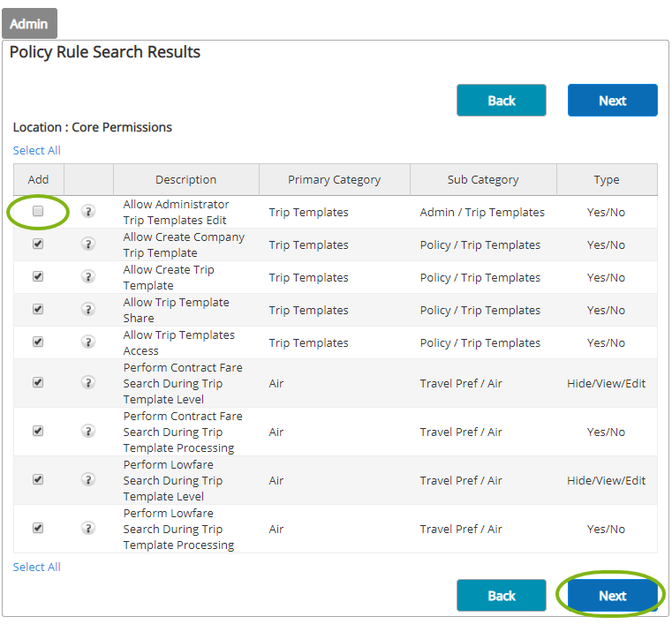This screenshot has height=624, width=672.
Task: Deselect the Allow Trip Template Share checkbox
Action: (x=38, y=310)
